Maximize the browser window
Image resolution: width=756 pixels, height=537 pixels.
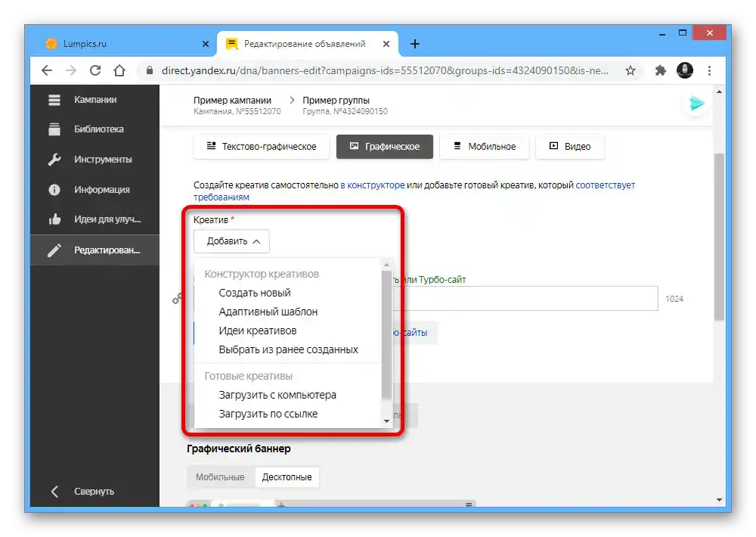[x=682, y=33]
